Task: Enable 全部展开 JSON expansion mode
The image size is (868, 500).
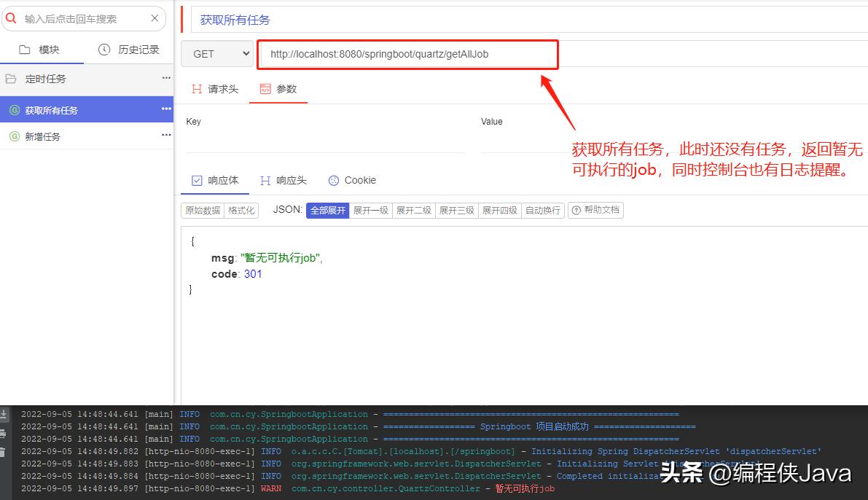Action: tap(327, 210)
